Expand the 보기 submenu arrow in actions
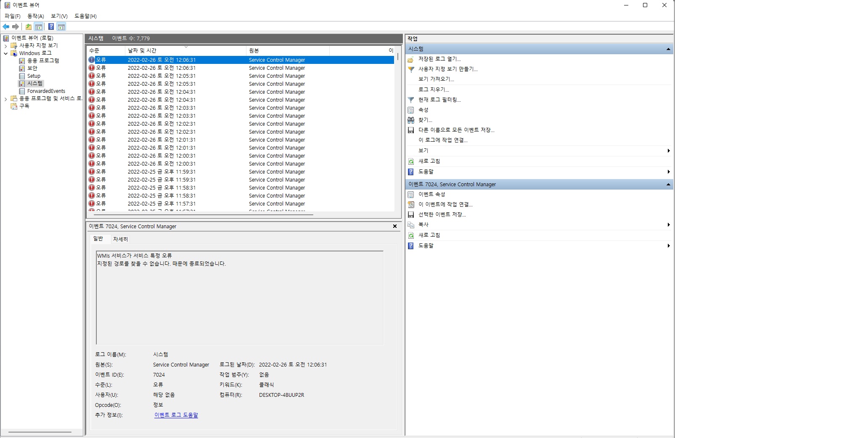 pos(669,151)
